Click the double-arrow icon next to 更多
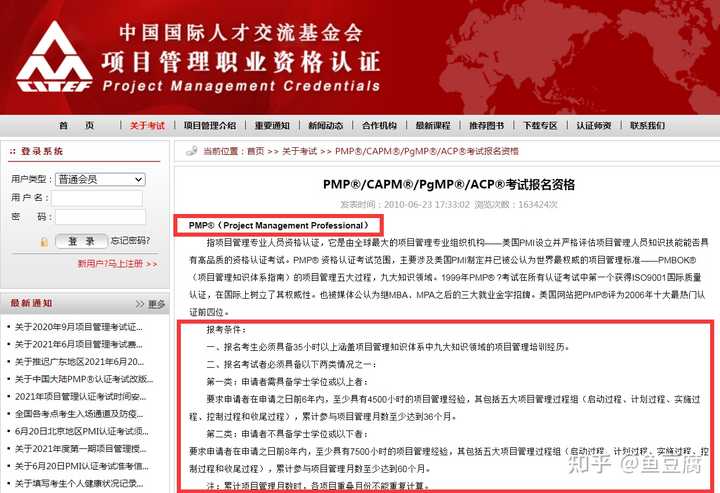Image resolution: width=720 pixels, height=493 pixels. pyautogui.click(x=140, y=304)
